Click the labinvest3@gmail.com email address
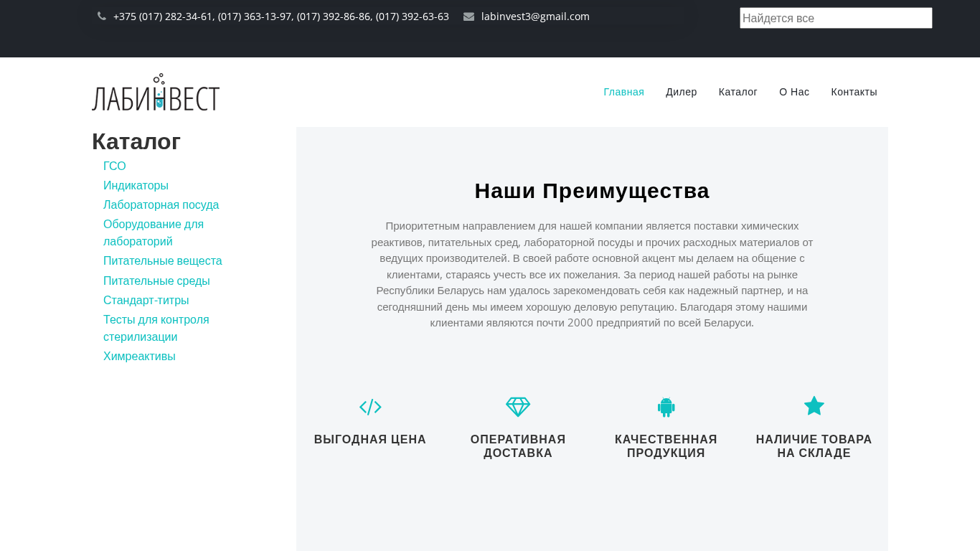 [x=535, y=17]
